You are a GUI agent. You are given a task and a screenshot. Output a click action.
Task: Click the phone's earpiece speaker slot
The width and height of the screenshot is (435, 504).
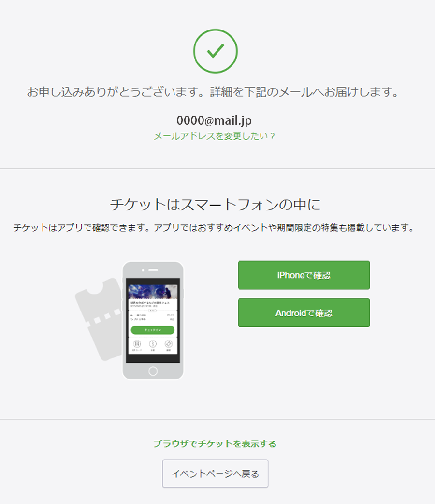(x=153, y=270)
